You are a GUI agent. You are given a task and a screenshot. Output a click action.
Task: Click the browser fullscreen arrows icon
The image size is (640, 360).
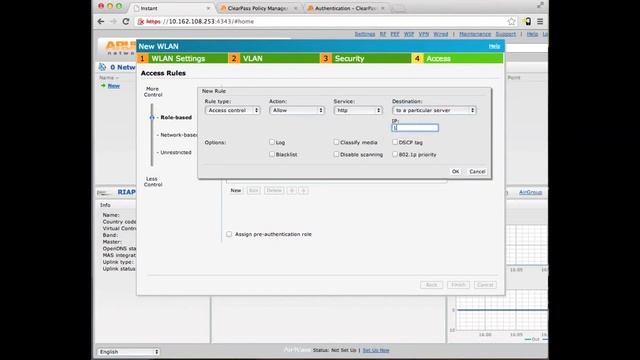click(x=540, y=5)
